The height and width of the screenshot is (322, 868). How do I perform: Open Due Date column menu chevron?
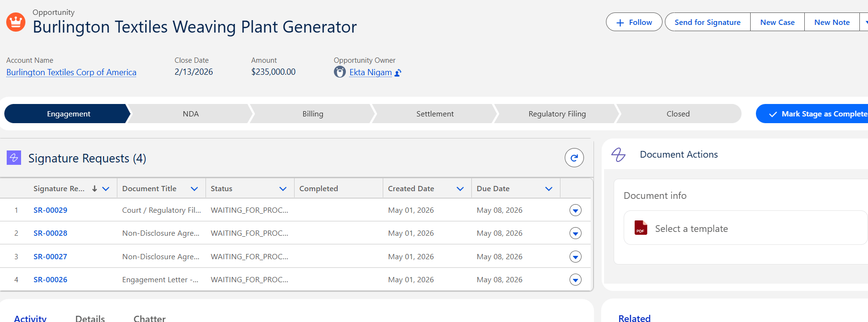click(x=549, y=189)
